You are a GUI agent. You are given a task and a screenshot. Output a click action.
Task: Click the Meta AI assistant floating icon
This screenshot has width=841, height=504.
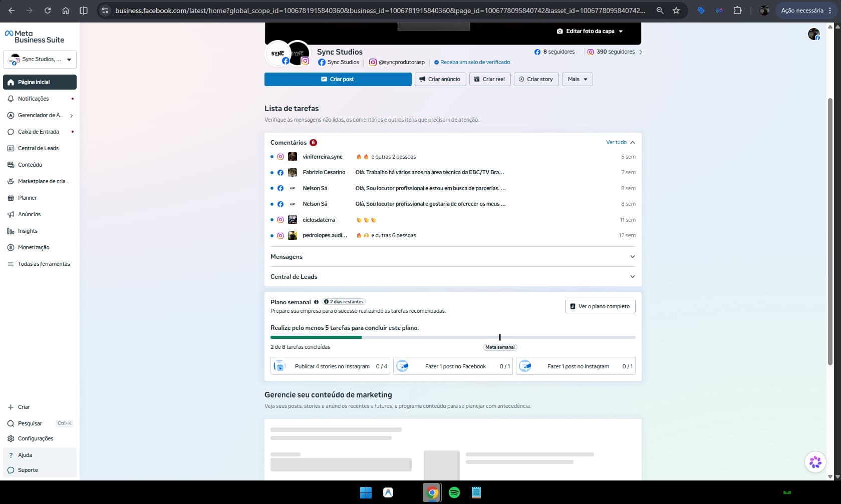tap(815, 461)
